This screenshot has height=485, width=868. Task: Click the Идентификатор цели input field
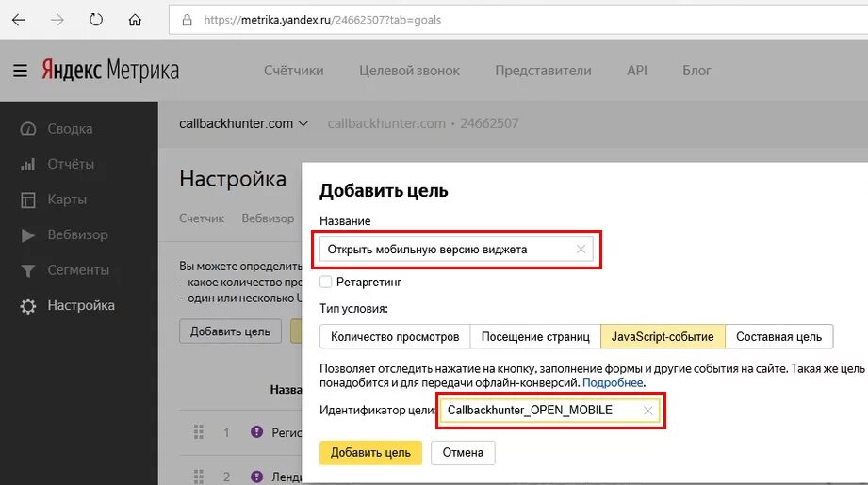550,411
